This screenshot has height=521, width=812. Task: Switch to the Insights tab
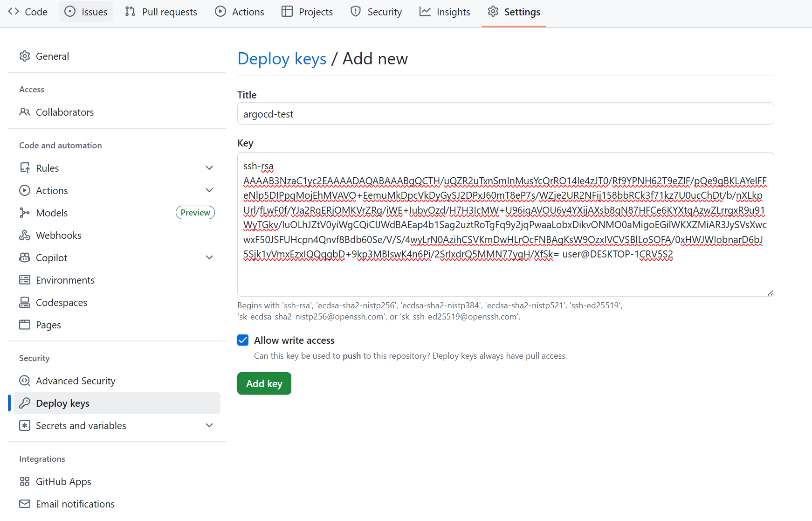(445, 12)
